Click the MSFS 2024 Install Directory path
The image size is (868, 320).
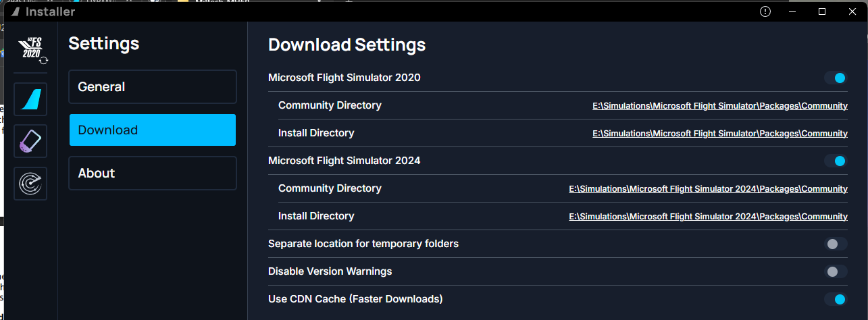708,217
